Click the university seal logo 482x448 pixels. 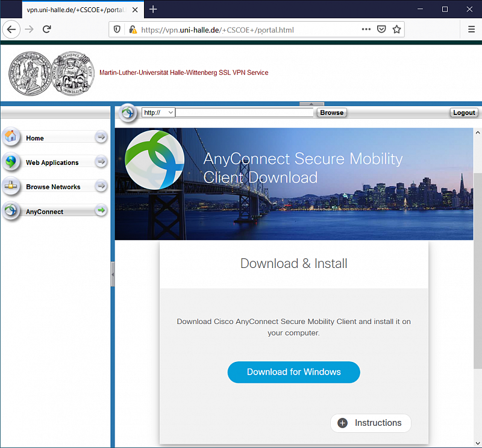[51, 73]
